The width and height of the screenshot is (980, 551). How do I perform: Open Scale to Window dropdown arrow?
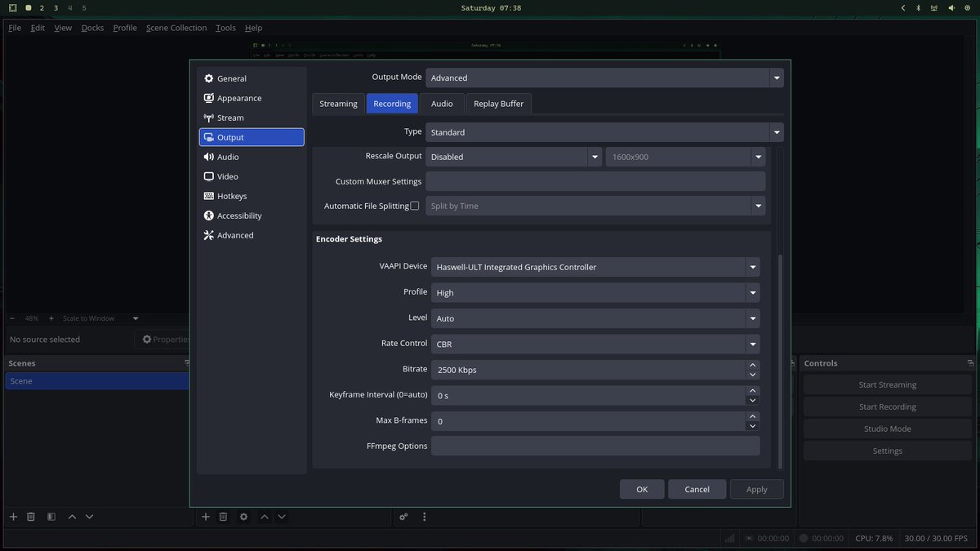136,318
